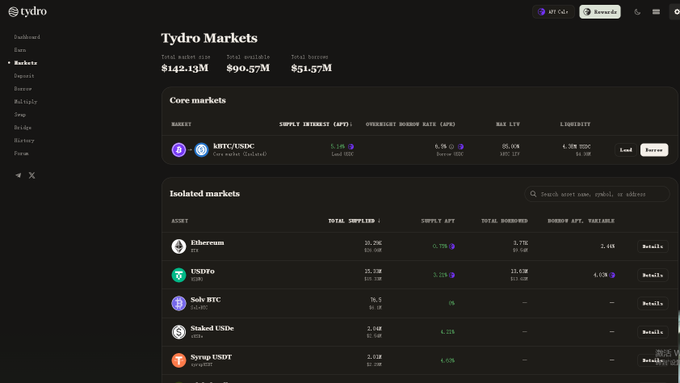Click the Syrup USDT asset name
The width and height of the screenshot is (680, 383).
(211, 357)
